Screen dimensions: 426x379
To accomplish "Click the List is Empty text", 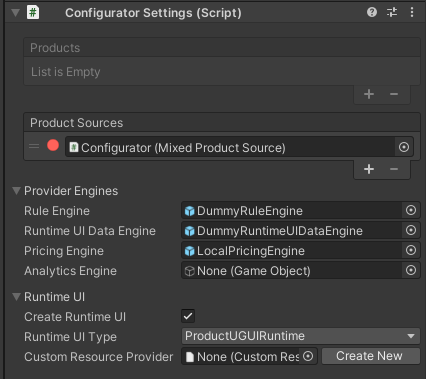I will (66, 72).
